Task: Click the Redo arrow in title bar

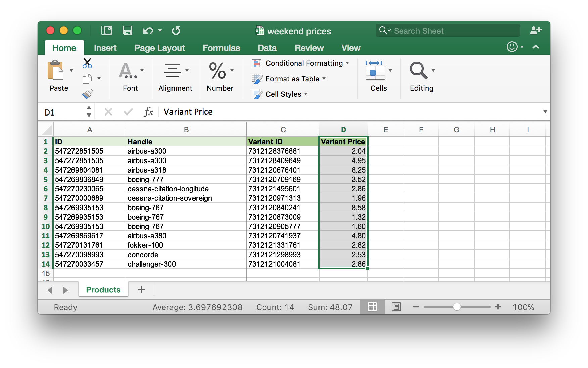Action: click(x=176, y=31)
